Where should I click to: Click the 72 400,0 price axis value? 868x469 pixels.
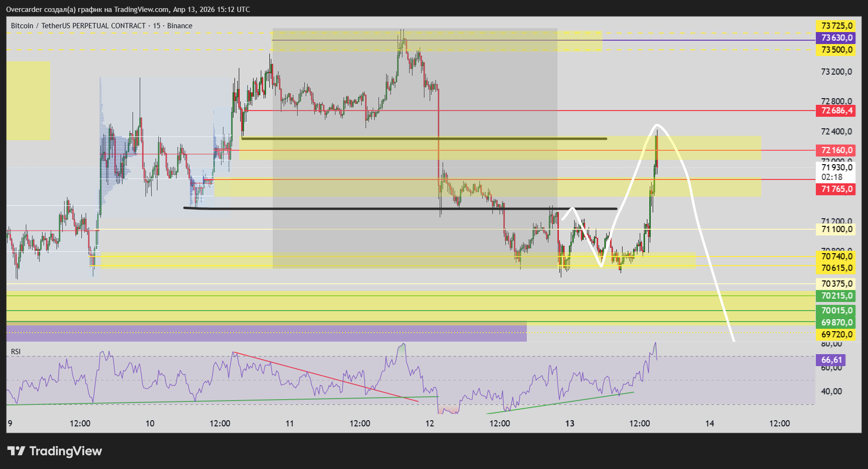(x=836, y=132)
